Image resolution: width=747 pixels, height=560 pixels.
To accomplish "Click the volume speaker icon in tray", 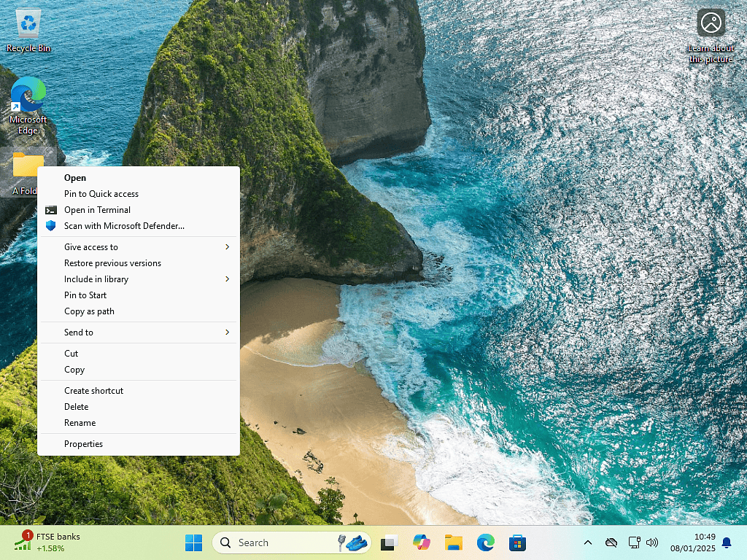I will point(652,542).
